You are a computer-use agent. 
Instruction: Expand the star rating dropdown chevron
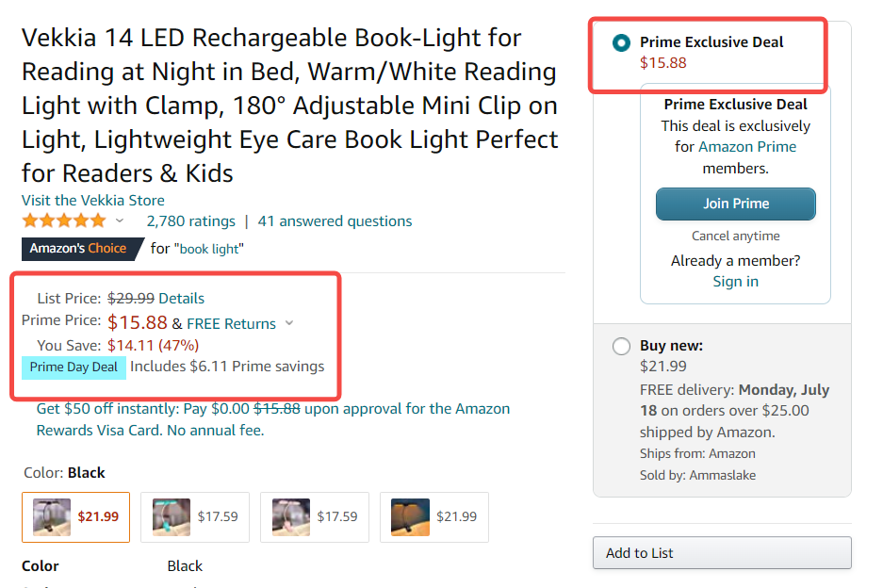tap(120, 220)
